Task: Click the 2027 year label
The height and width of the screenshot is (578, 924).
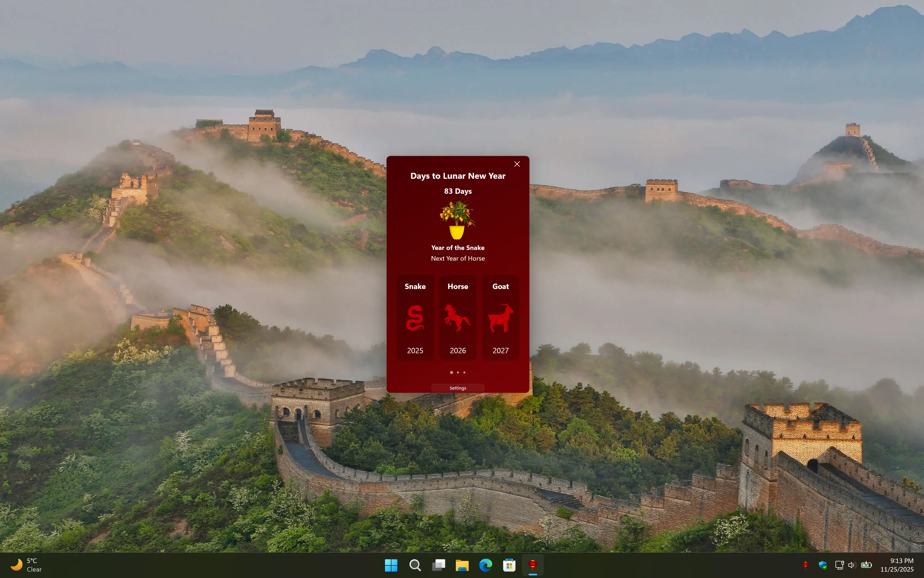Action: pyautogui.click(x=500, y=351)
